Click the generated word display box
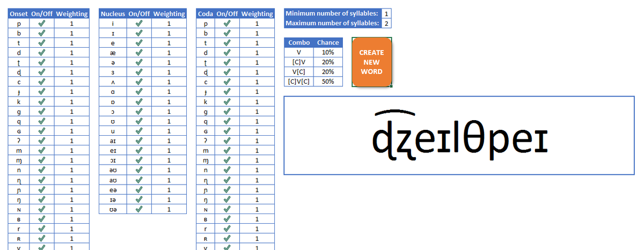Screen dimensions: 644x250 click(459, 135)
